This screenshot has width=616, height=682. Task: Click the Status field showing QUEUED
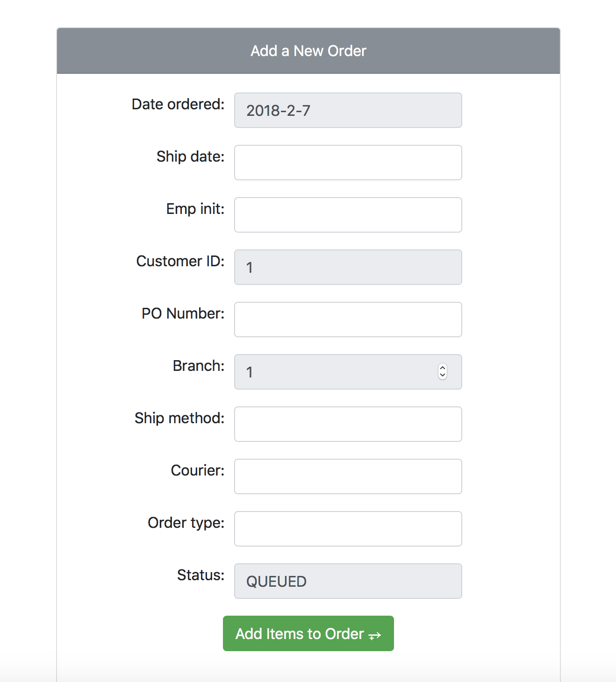click(348, 581)
